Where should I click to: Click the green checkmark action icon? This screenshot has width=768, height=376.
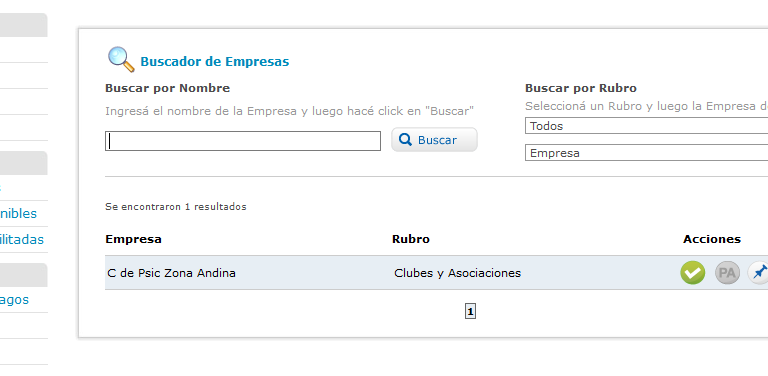[693, 273]
